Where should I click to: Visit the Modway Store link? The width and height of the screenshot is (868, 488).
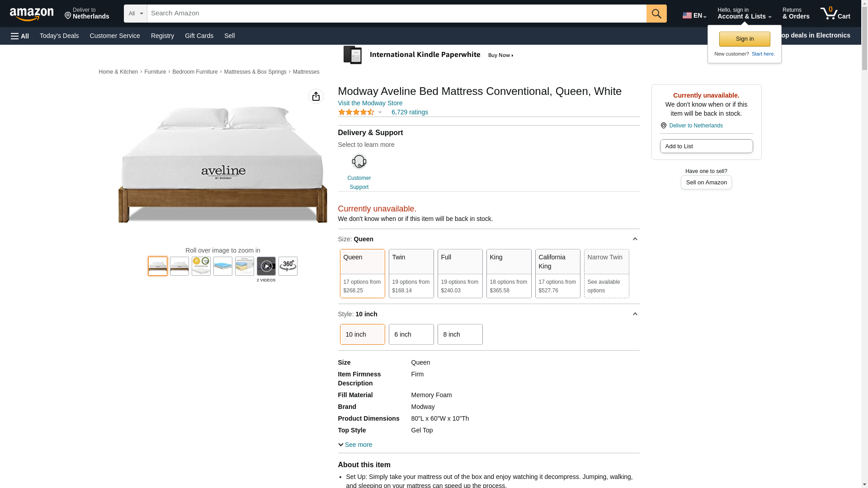[x=370, y=103]
